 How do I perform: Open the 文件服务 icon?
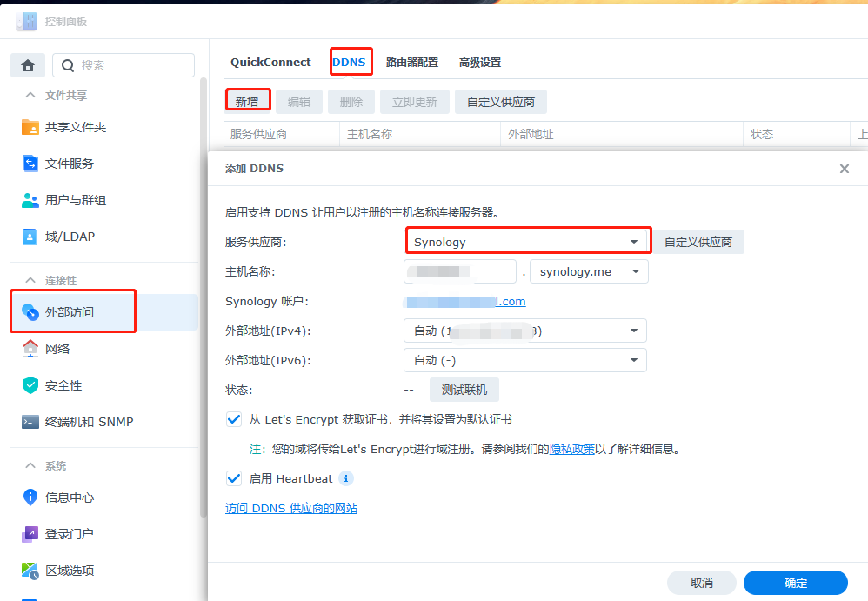click(x=30, y=164)
